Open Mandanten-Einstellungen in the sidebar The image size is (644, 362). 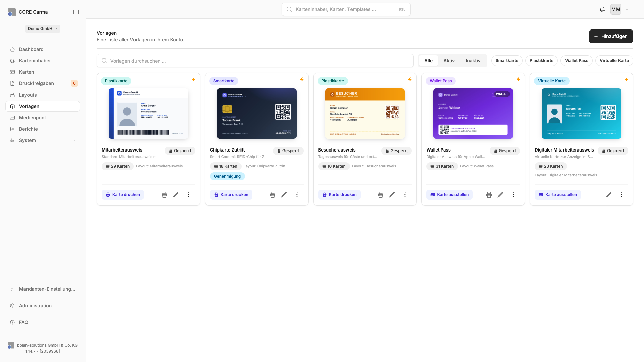tap(43, 289)
